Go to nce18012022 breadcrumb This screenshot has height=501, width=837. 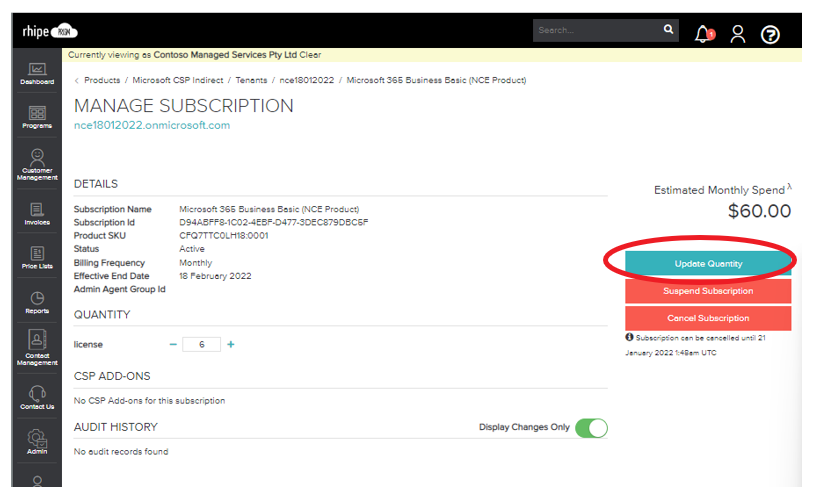(x=307, y=80)
